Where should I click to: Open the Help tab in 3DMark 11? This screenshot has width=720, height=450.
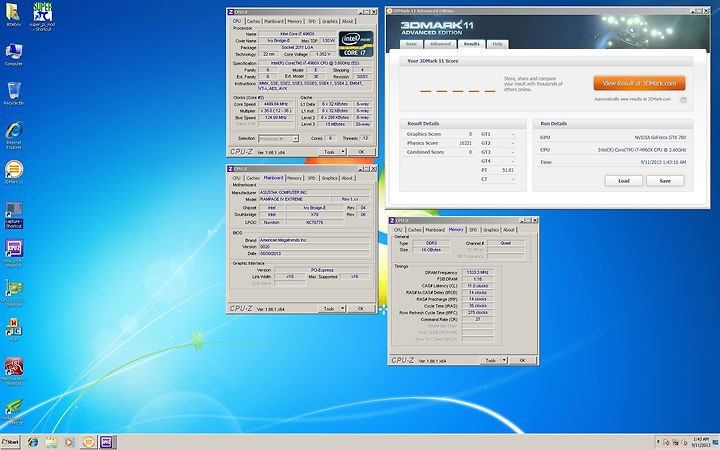[x=497, y=44]
